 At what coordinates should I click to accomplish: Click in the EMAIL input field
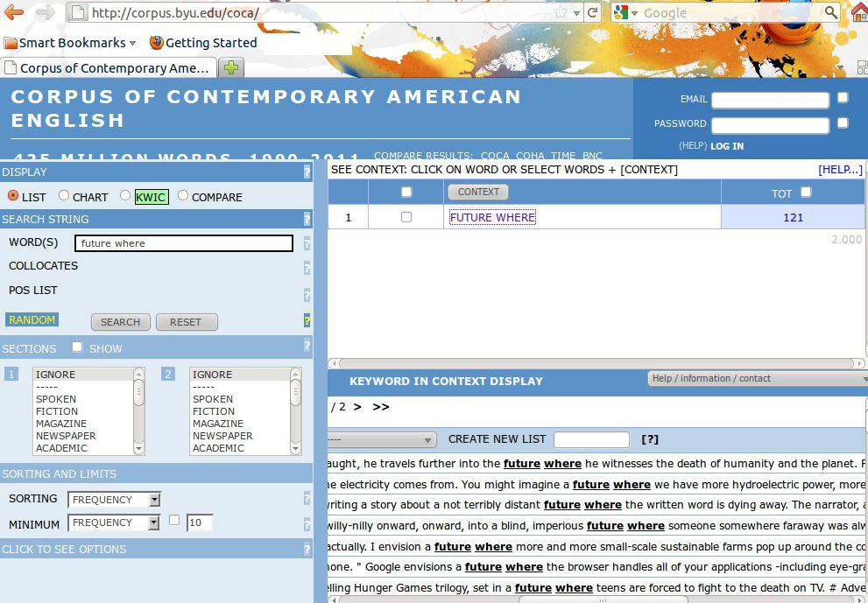[x=770, y=100]
